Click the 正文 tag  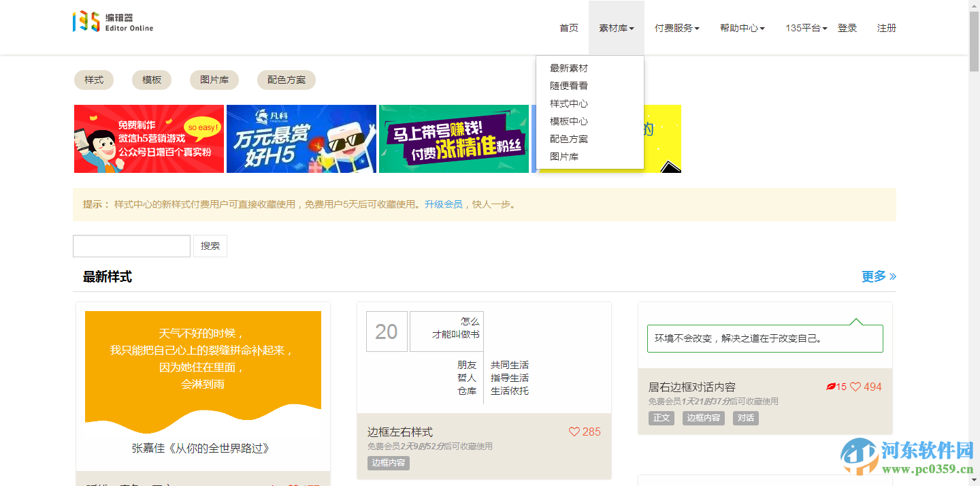click(x=662, y=418)
